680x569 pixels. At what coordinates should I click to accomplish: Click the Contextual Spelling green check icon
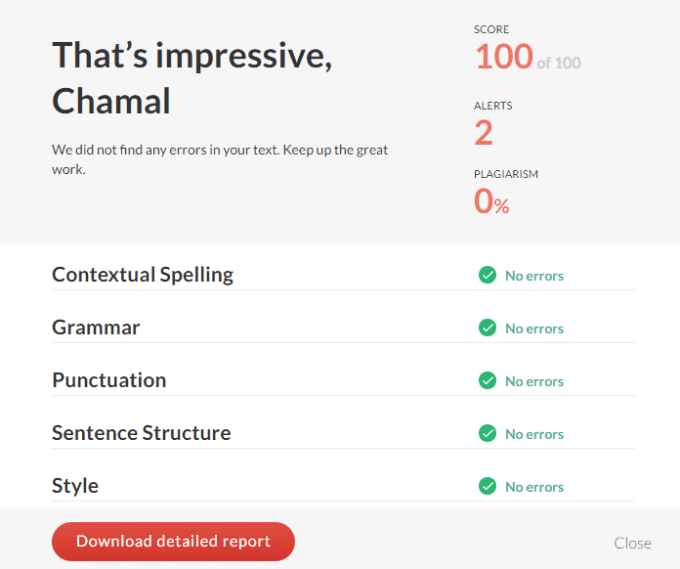click(x=487, y=275)
